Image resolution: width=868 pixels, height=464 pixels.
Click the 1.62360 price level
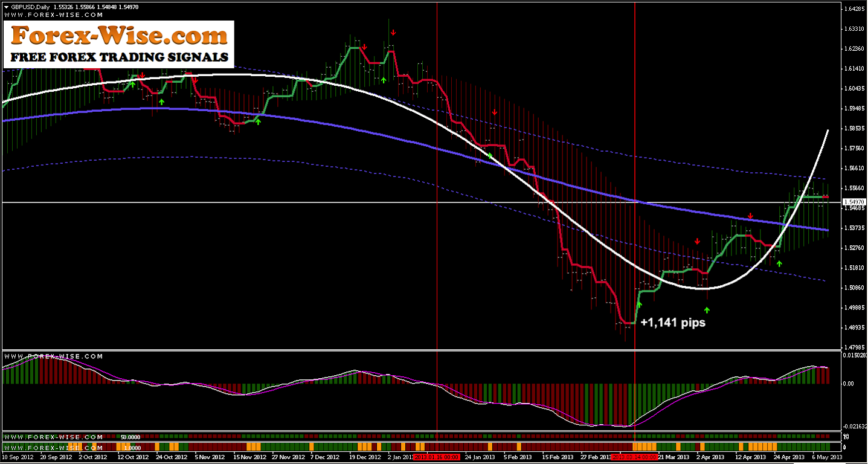pyautogui.click(x=855, y=49)
